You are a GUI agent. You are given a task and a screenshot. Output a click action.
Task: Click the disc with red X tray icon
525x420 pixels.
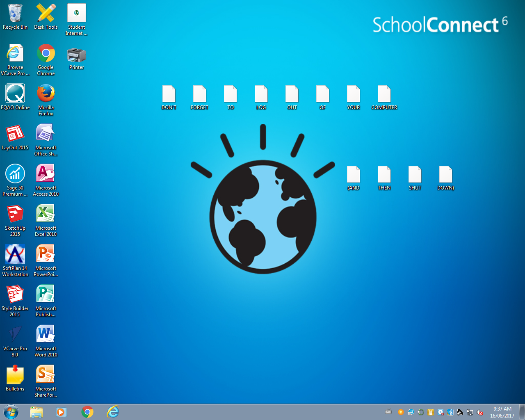(441, 412)
